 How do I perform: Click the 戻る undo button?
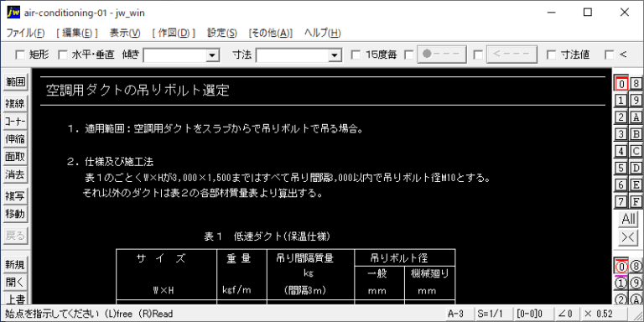tap(15, 236)
